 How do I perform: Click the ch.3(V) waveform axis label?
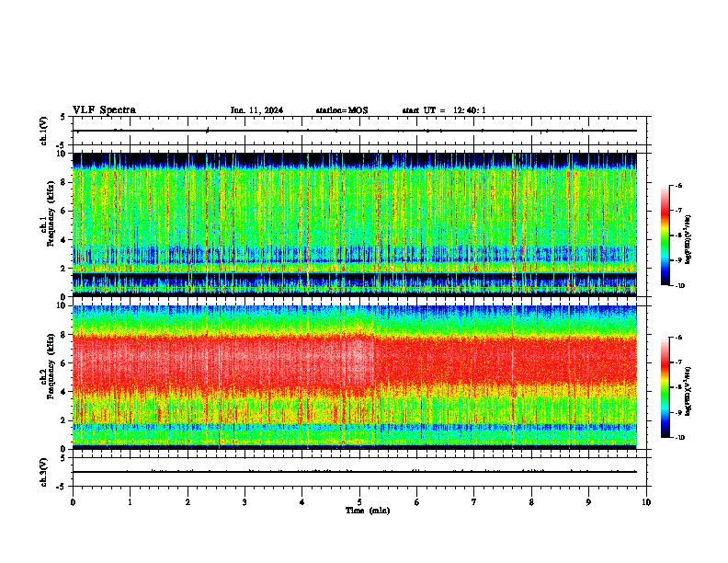click(x=44, y=473)
